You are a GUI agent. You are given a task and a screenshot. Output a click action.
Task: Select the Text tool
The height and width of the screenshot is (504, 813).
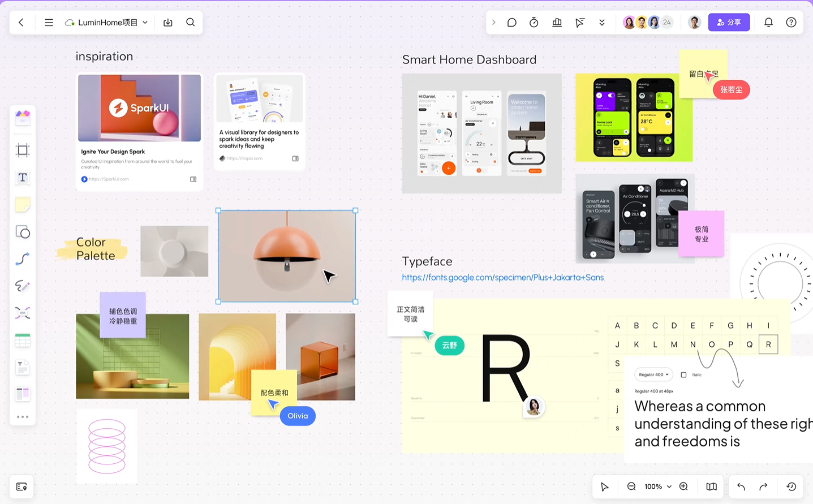click(x=23, y=178)
